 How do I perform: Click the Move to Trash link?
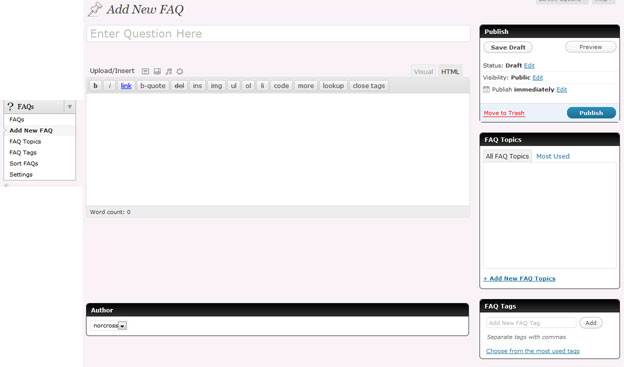[x=504, y=113]
